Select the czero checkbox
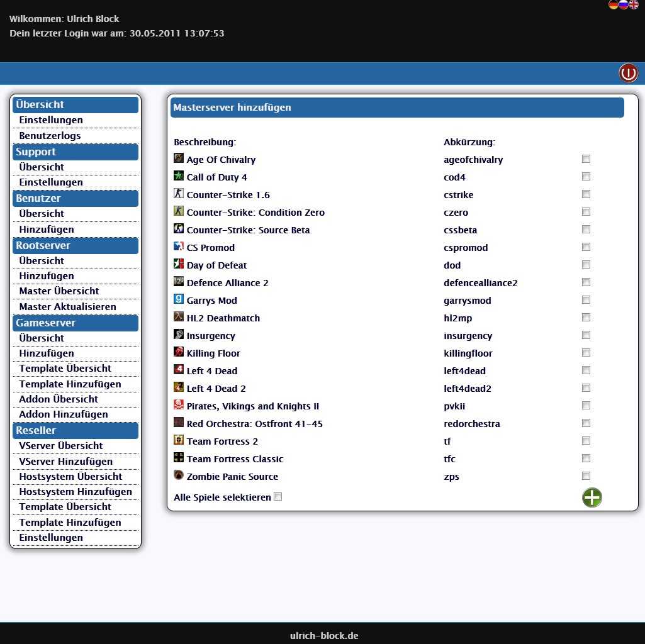645x644 pixels. point(586,211)
